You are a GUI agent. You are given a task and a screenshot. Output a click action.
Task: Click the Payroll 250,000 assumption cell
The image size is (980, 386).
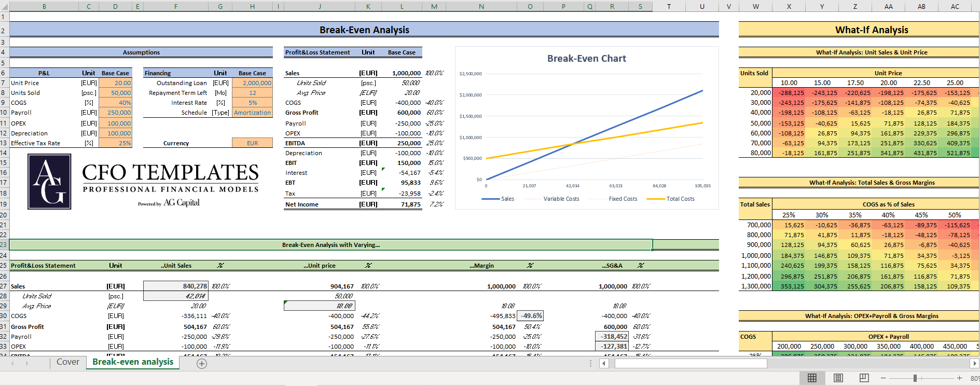pyautogui.click(x=115, y=113)
